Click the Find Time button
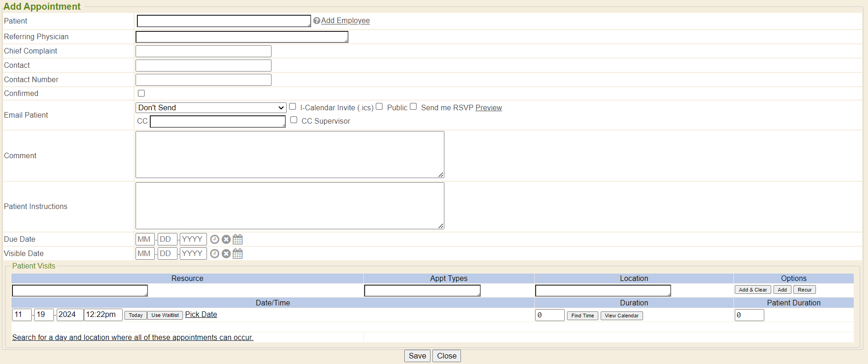 582,316
